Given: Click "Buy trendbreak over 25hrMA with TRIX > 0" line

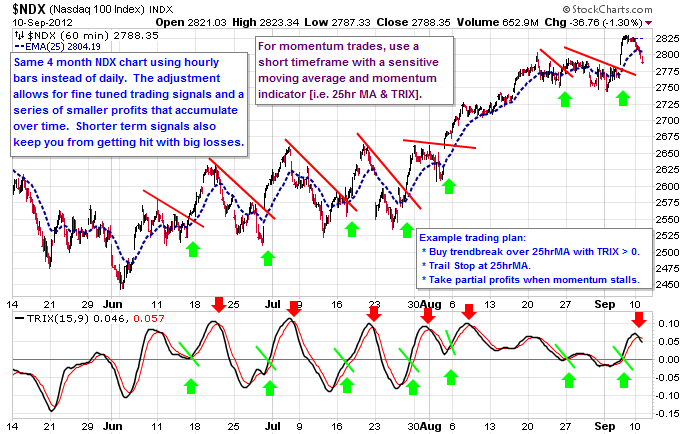Looking at the screenshot, I should pyautogui.click(x=531, y=252).
